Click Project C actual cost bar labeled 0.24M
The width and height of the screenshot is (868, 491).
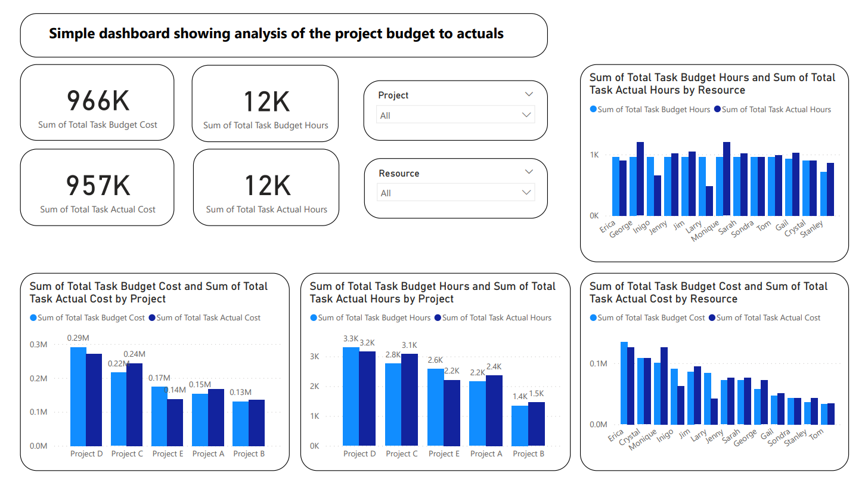(x=135, y=404)
